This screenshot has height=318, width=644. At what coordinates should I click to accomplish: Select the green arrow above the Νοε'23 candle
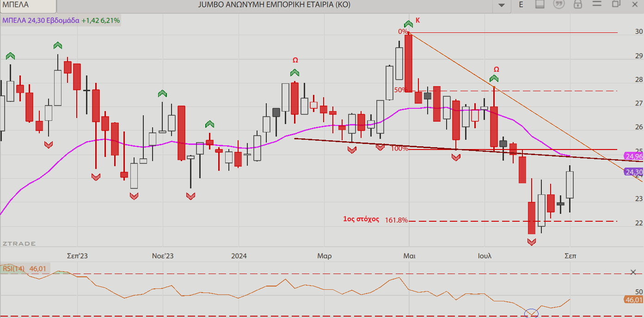coord(162,94)
